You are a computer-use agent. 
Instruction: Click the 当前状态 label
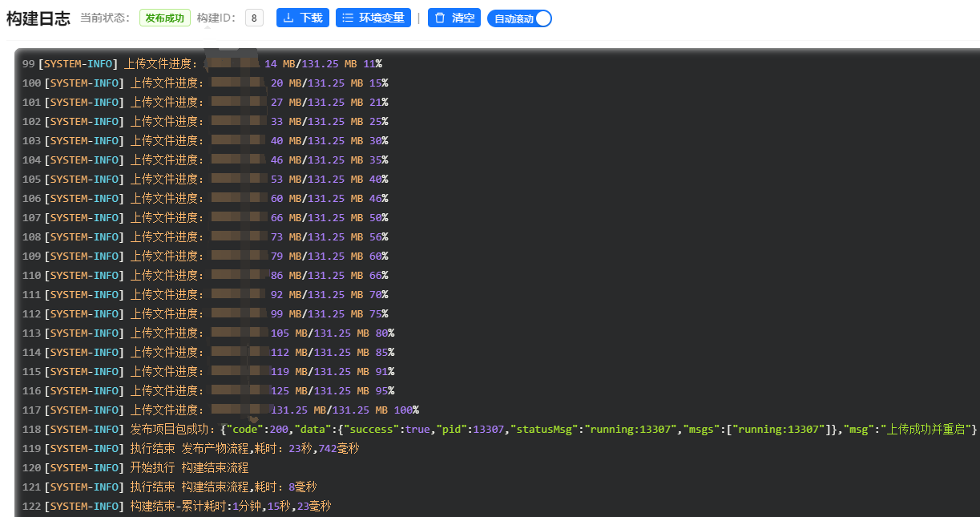pos(105,18)
